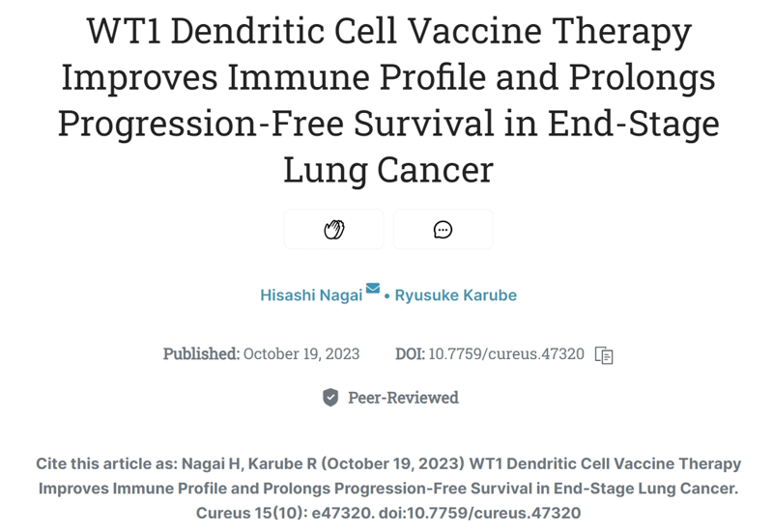Open comments via the speech bubble icon
The width and height of the screenshot is (773, 532).
point(443,230)
